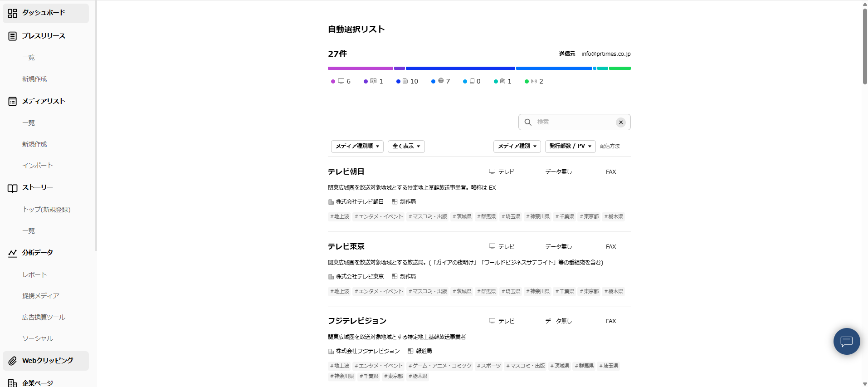This screenshot has height=387, width=868.
Task: Click the Press Release document icon
Action: click(x=12, y=36)
